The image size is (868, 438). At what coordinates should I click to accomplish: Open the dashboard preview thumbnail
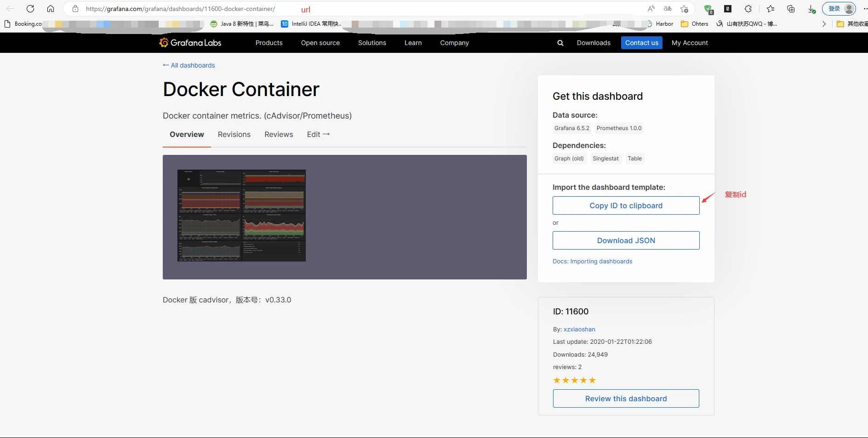tap(241, 216)
